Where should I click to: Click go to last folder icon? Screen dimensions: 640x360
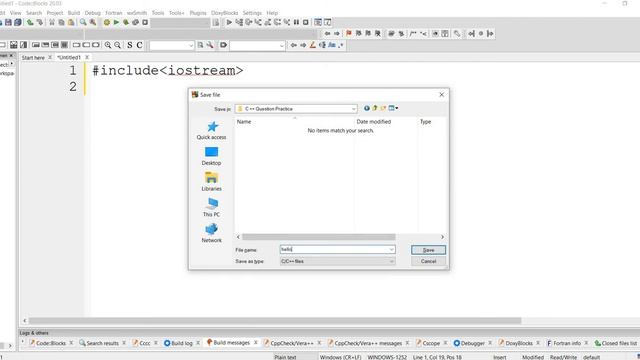tap(367, 109)
